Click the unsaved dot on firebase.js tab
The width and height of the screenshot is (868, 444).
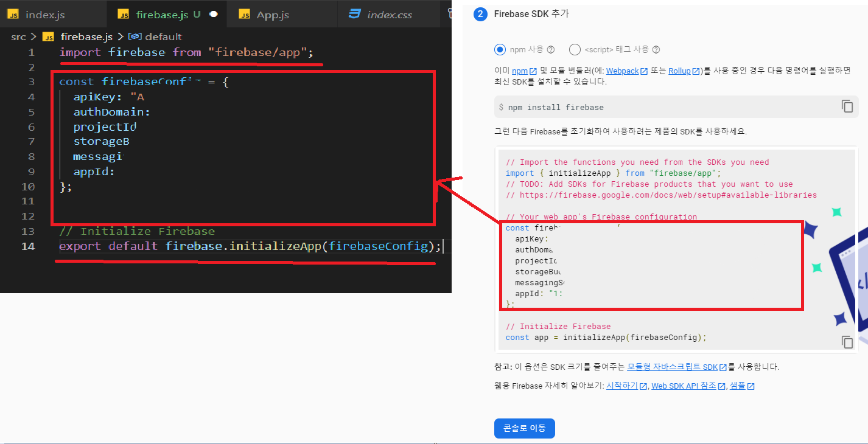(x=214, y=14)
